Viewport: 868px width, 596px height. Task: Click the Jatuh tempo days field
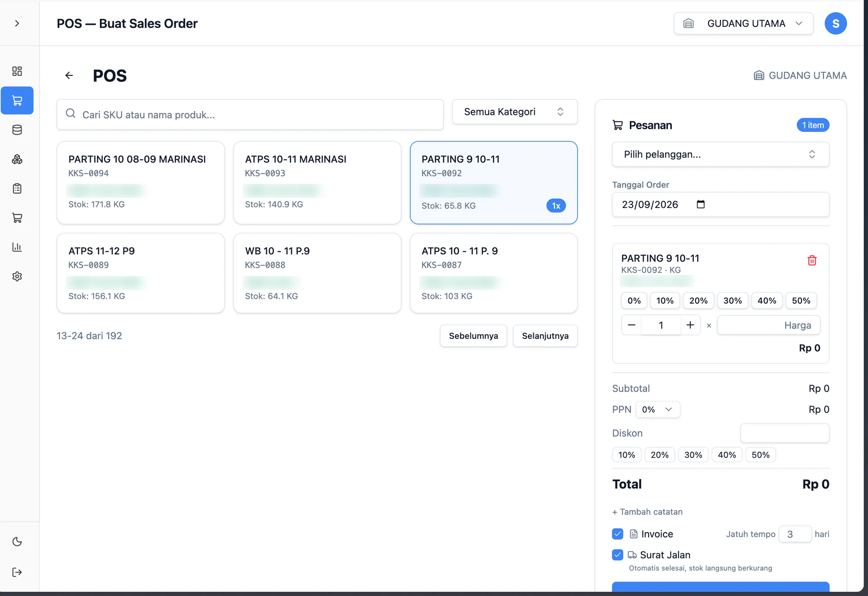[x=795, y=534]
